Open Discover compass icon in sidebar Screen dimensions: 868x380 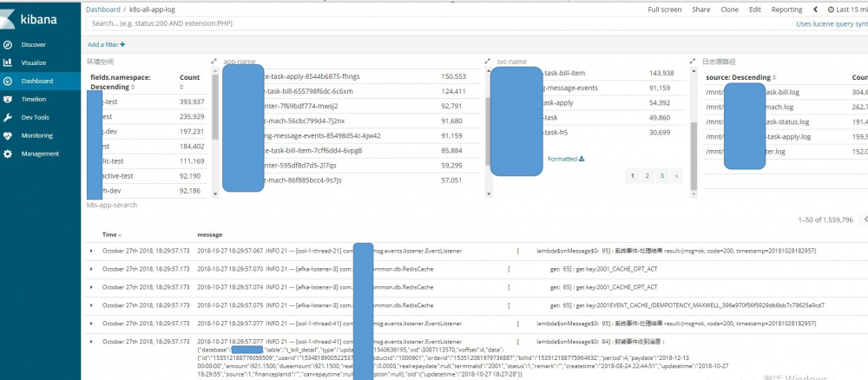[8, 45]
